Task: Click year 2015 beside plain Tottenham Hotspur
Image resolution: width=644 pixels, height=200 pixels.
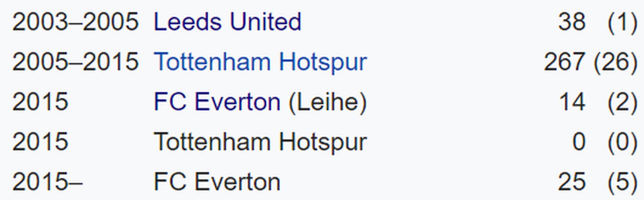Action: tap(40, 142)
